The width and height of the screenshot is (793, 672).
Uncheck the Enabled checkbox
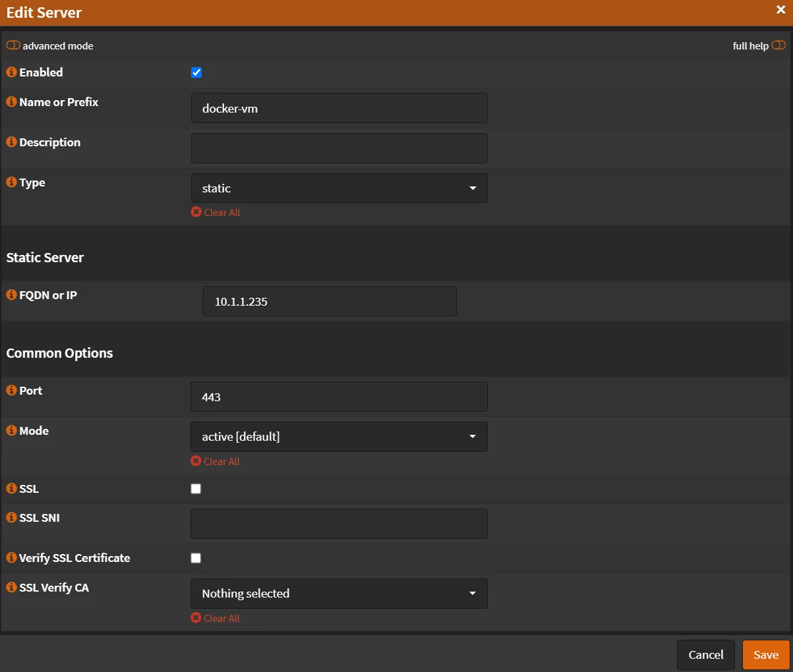point(196,73)
